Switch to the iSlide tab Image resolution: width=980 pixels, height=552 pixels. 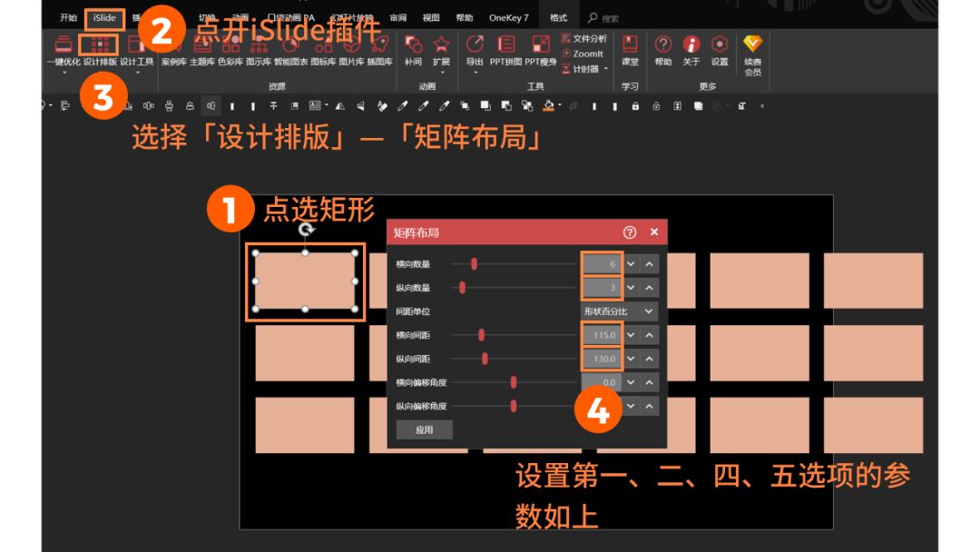104,17
